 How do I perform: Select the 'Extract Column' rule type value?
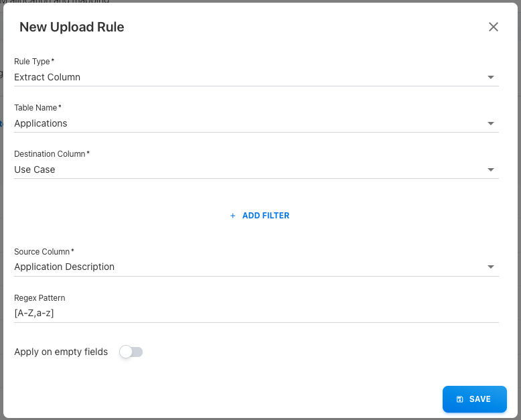click(x=48, y=77)
